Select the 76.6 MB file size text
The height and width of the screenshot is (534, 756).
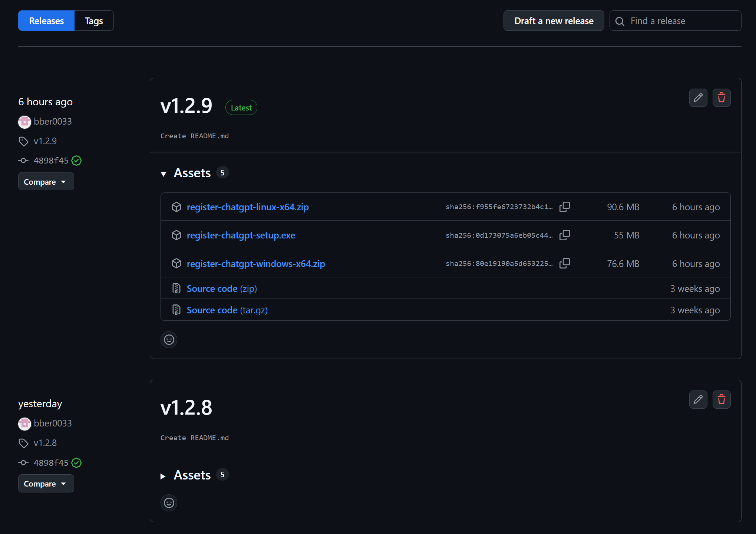tap(623, 264)
